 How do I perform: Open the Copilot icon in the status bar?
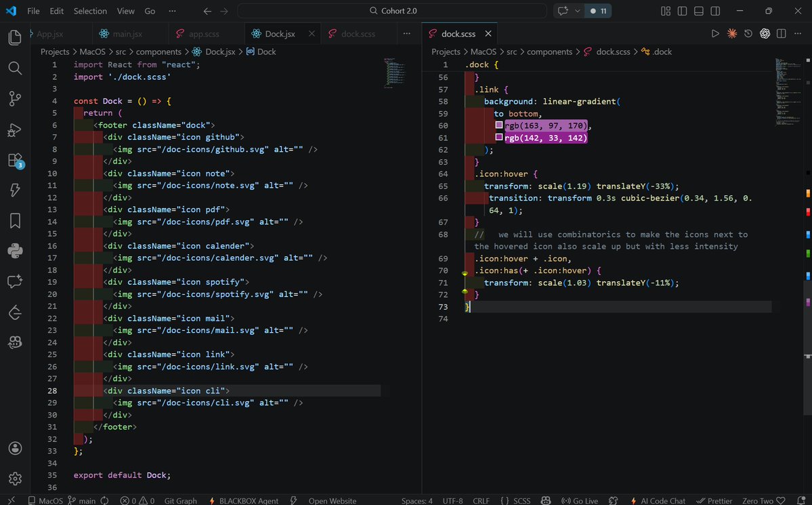[x=546, y=500]
